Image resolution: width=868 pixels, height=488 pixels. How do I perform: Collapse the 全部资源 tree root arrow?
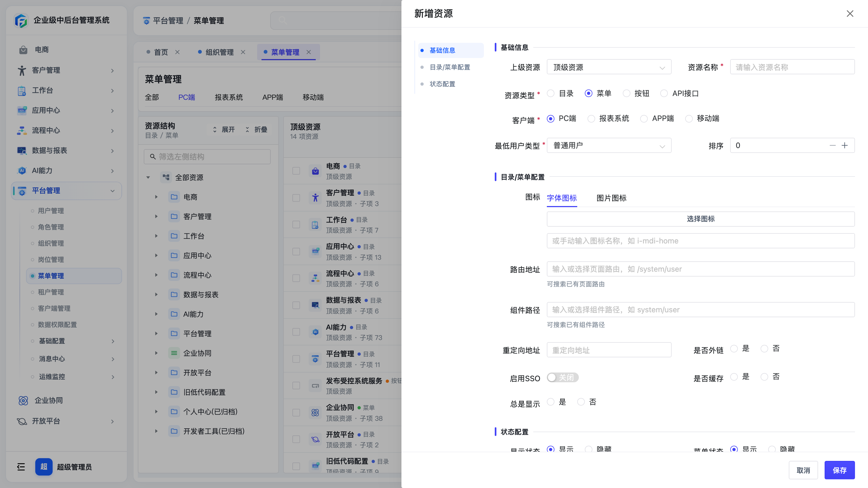point(148,178)
